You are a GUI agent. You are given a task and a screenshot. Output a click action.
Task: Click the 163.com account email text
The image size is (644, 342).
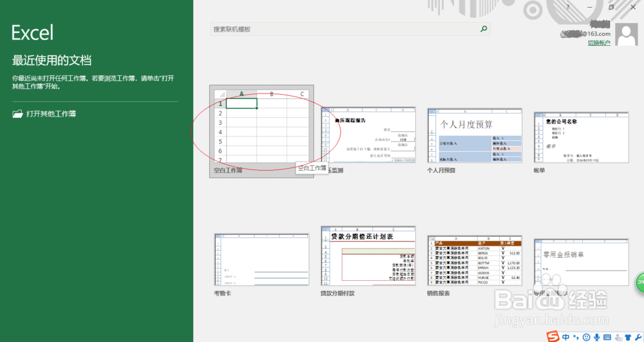coord(585,33)
